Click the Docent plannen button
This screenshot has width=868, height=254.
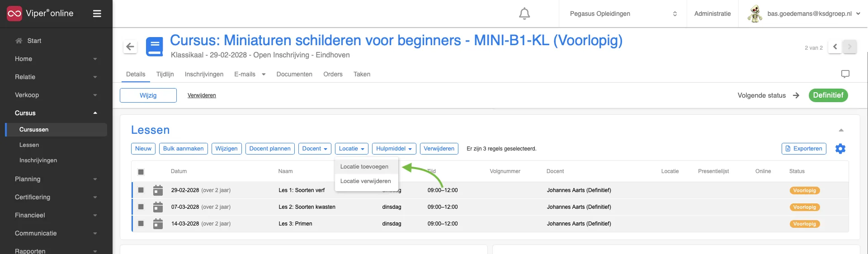click(270, 149)
